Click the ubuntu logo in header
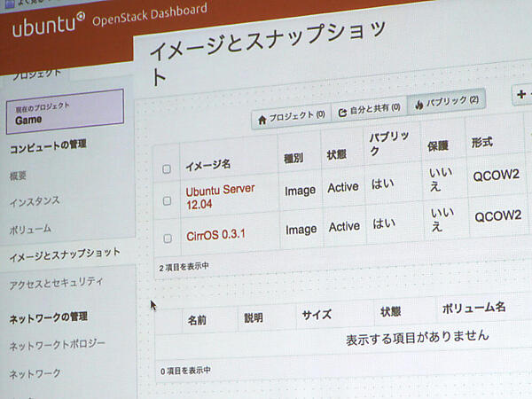The width and height of the screenshot is (532, 399). [49, 24]
